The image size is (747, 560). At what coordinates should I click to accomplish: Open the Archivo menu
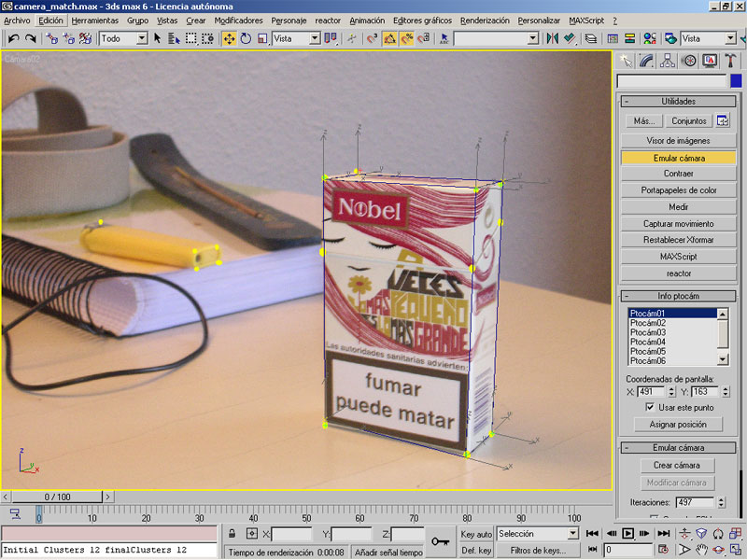tap(17, 21)
